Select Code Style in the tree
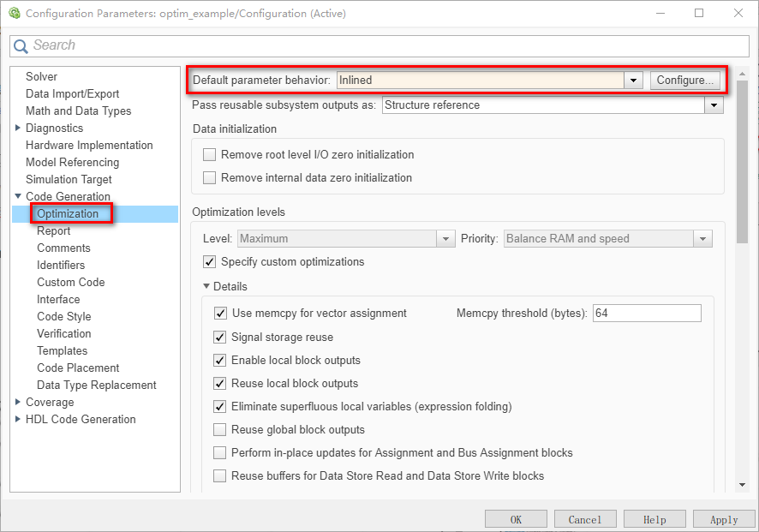Viewport: 759px width, 532px height. click(64, 317)
